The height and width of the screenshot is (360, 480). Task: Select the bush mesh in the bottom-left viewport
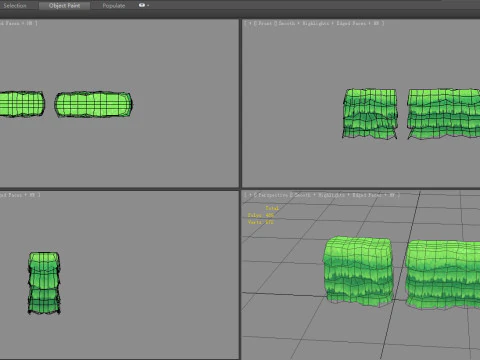tap(44, 283)
